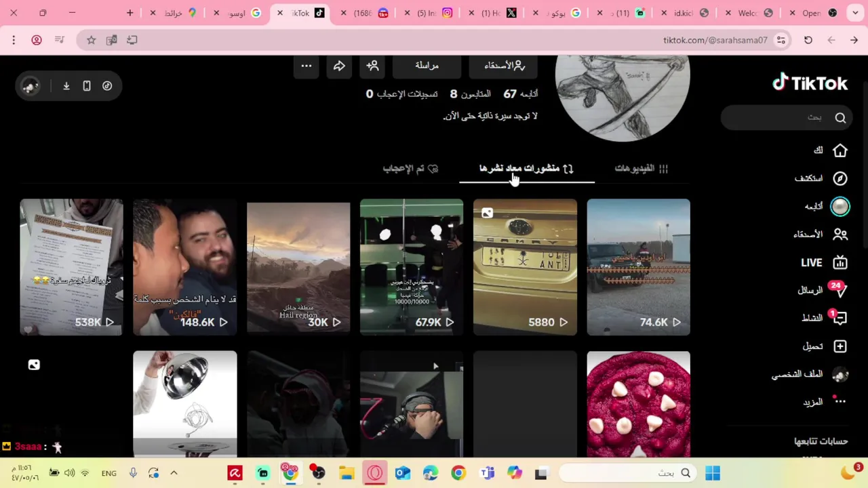The image size is (868, 488).
Task: Open the video with 67.9K views
Action: point(412,267)
